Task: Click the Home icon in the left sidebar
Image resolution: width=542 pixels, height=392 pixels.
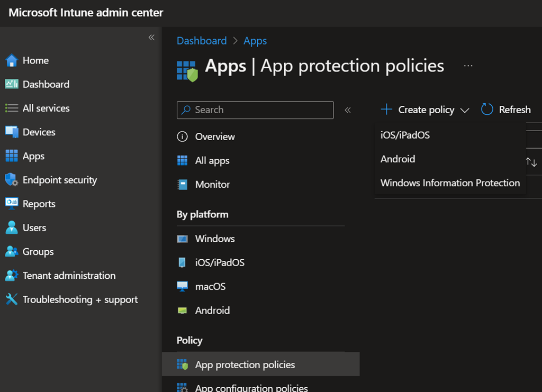Action: pos(12,61)
